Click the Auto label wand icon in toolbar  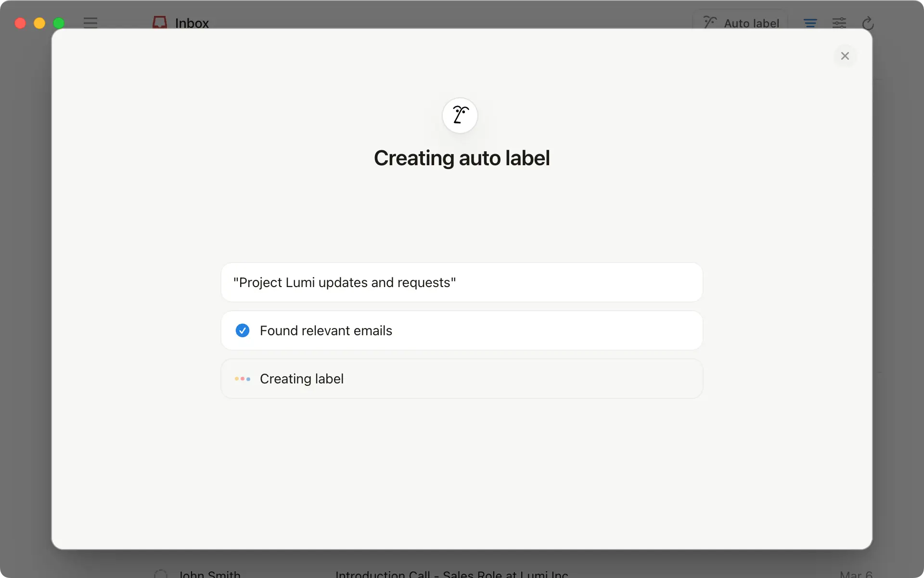710,22
